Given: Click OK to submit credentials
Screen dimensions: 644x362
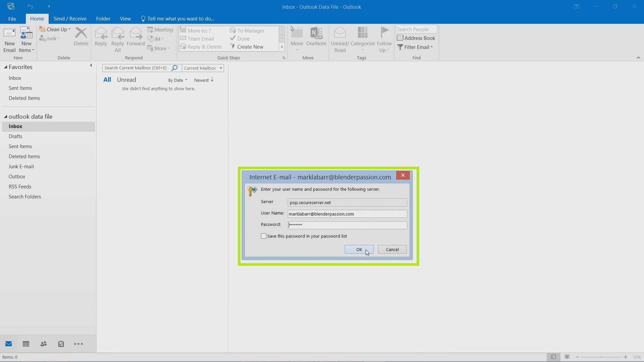Looking at the screenshot, I should (x=359, y=249).
